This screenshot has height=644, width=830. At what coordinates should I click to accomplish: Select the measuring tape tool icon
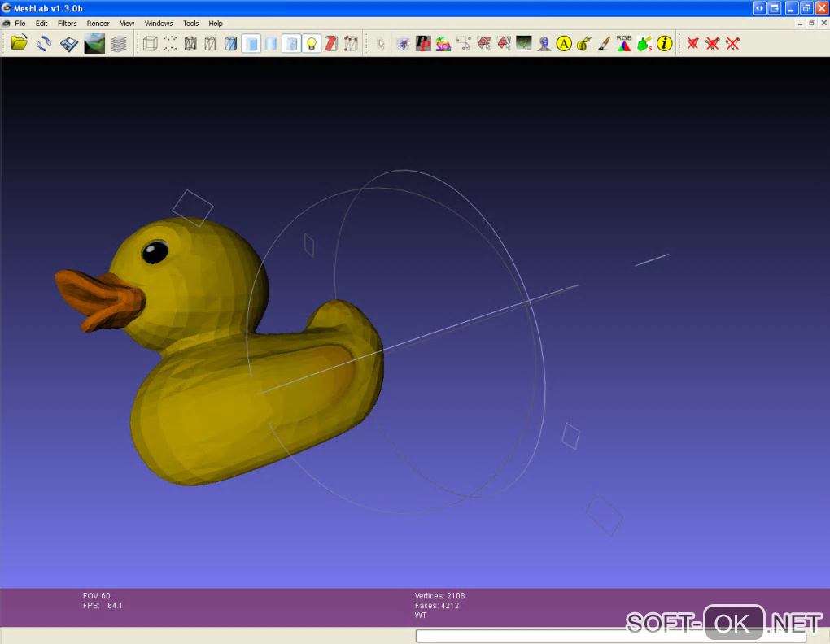[x=584, y=43]
